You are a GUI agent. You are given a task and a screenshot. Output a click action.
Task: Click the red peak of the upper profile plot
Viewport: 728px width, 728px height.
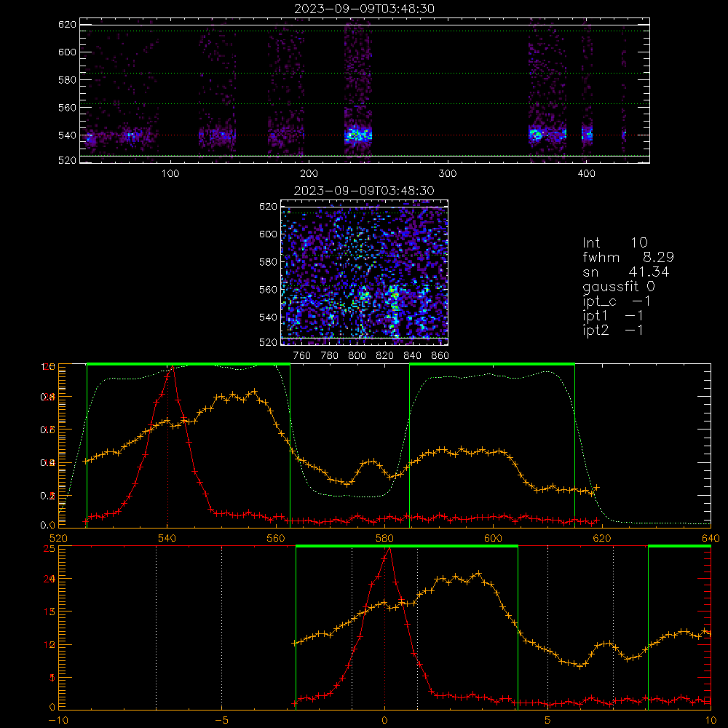tap(173, 367)
